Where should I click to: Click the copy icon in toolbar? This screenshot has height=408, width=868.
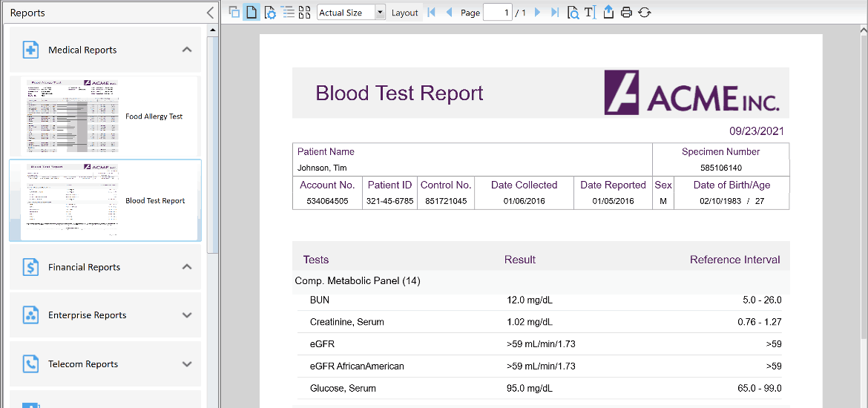[x=234, y=12]
